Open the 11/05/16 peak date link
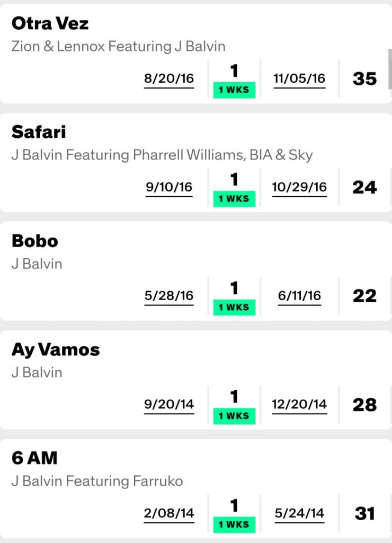 point(299,79)
